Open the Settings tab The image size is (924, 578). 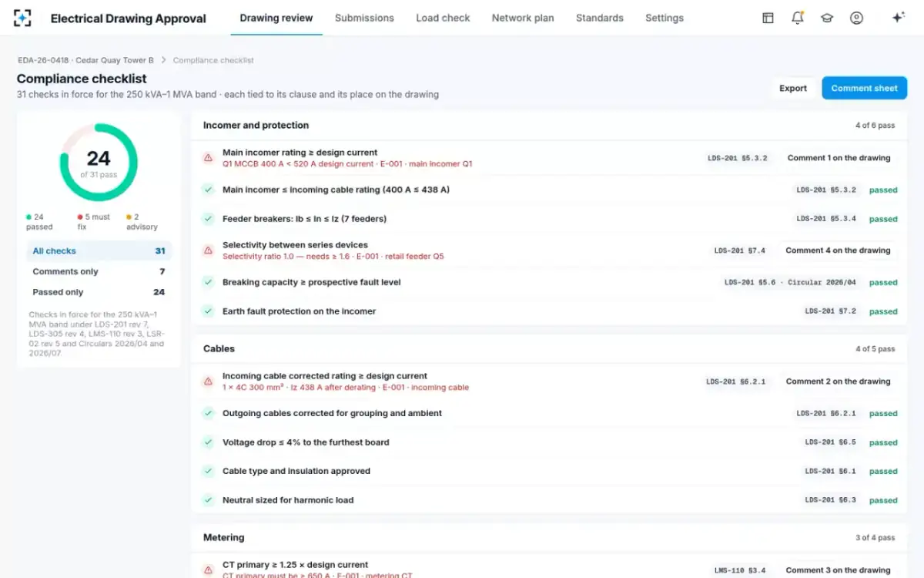point(665,18)
